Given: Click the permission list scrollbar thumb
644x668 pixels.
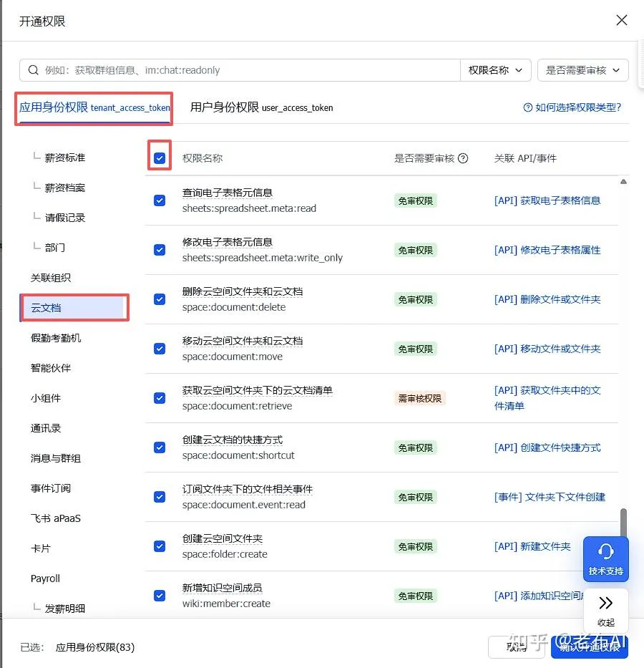Looking at the screenshot, I should coord(623,523).
